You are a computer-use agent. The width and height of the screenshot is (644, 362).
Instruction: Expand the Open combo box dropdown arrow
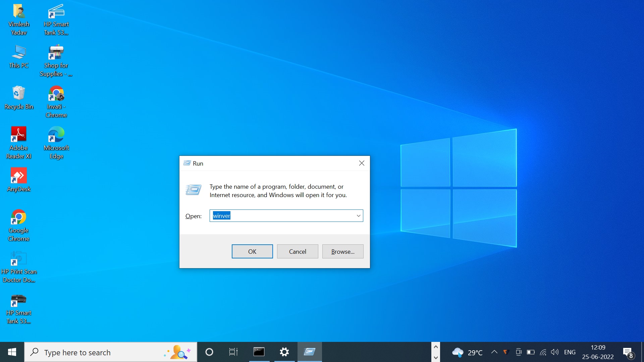[358, 216]
